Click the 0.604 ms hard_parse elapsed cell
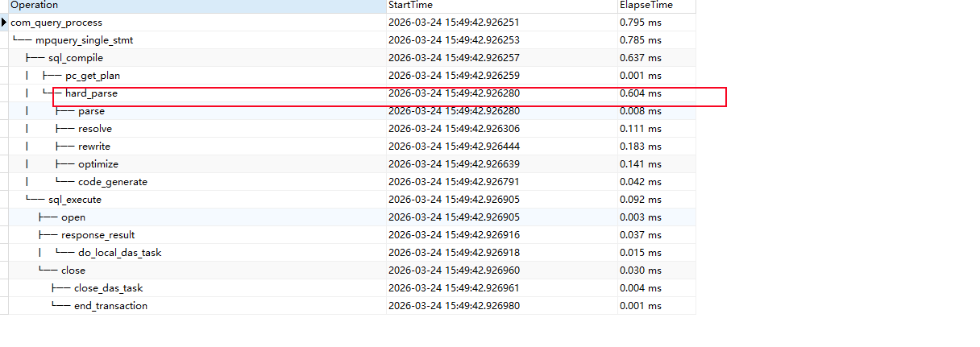The width and height of the screenshot is (980, 347). pyautogui.click(x=640, y=93)
